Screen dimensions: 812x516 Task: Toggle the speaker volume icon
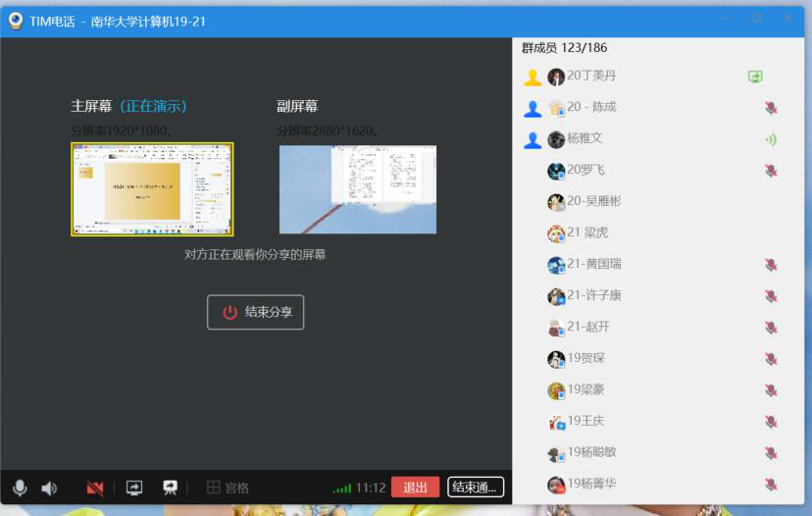coord(49,488)
